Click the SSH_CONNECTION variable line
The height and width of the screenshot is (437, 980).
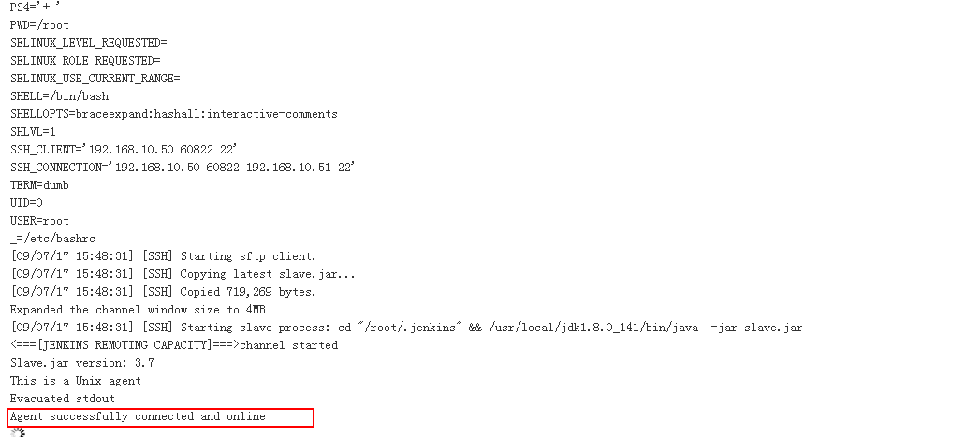tap(183, 168)
